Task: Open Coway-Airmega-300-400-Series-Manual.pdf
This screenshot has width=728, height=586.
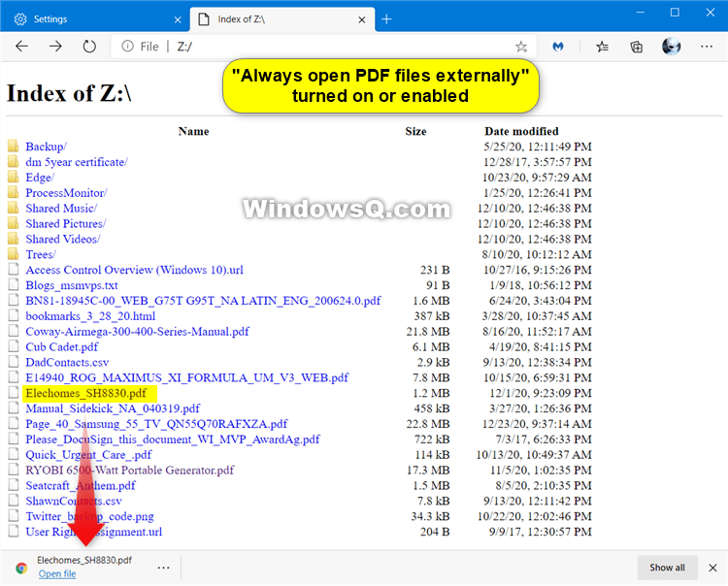Action: [x=138, y=331]
